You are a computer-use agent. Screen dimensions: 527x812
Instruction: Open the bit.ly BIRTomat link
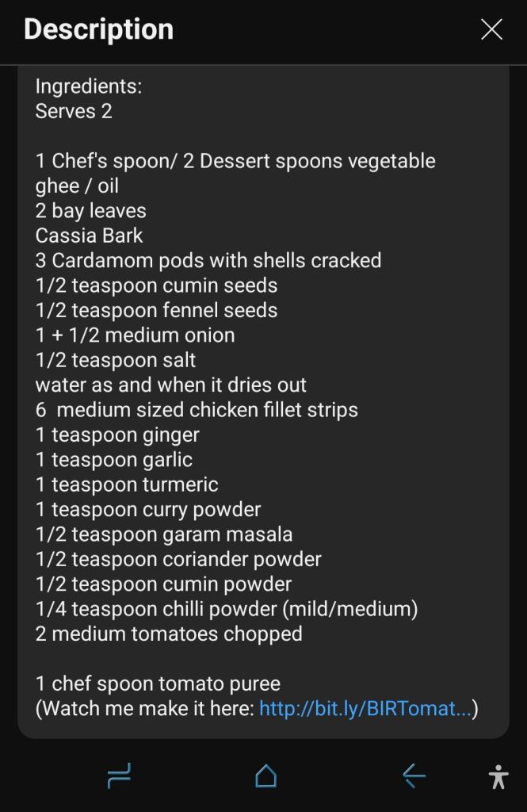365,708
